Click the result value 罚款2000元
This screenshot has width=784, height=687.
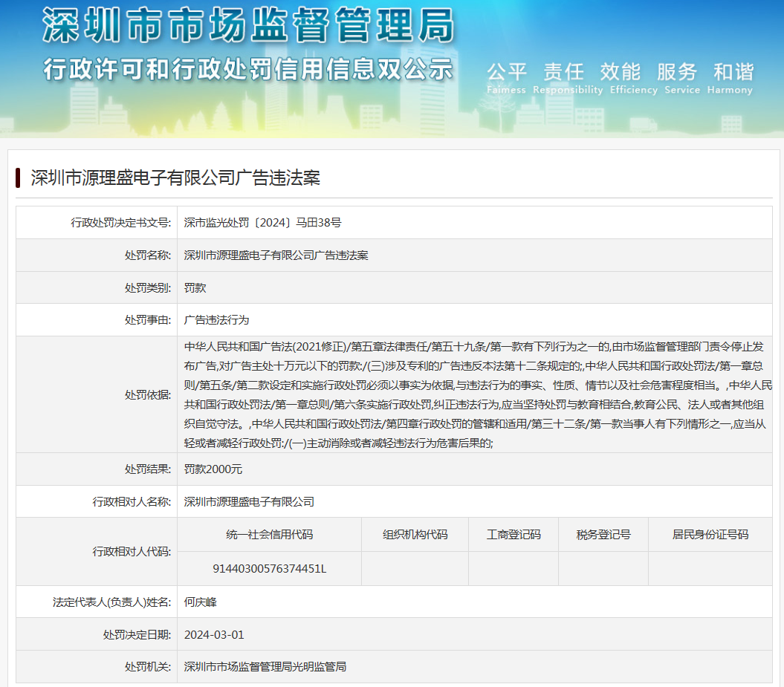click(x=213, y=469)
